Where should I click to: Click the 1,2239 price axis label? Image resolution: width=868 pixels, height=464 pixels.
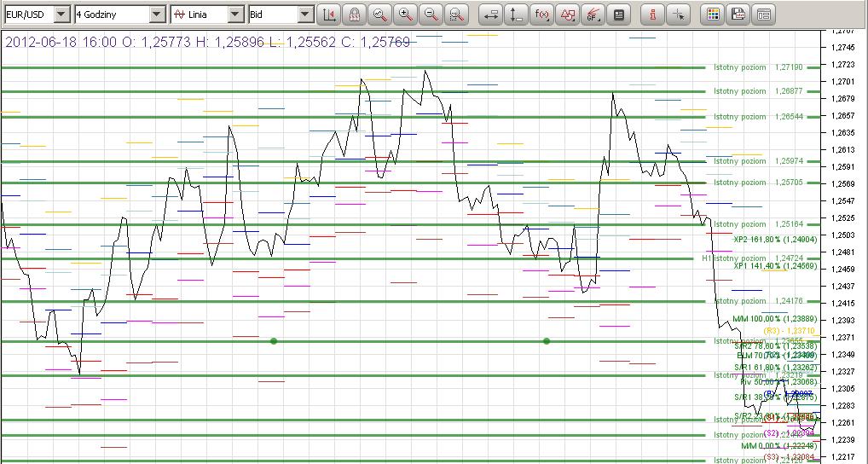pyautogui.click(x=843, y=439)
